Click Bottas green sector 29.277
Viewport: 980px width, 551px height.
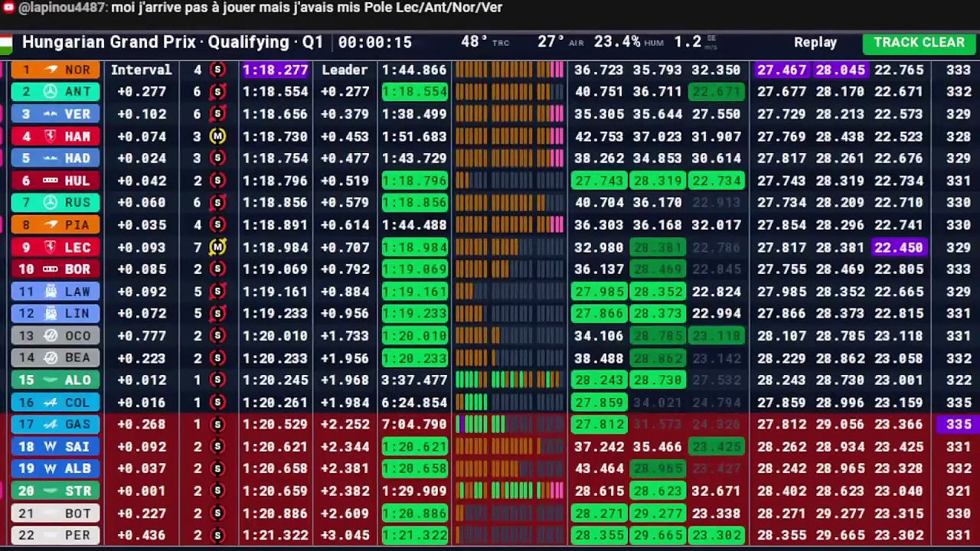(x=657, y=514)
